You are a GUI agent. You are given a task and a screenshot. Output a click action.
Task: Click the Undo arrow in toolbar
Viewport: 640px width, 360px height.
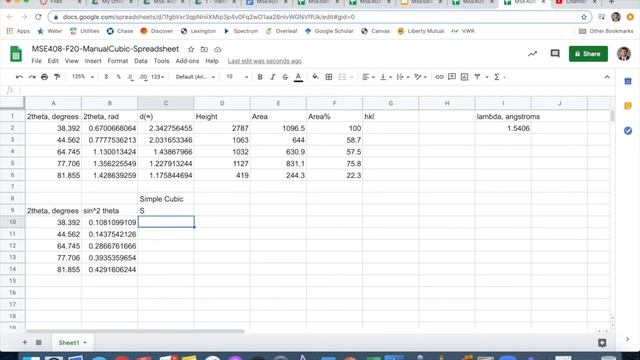pos(19,77)
